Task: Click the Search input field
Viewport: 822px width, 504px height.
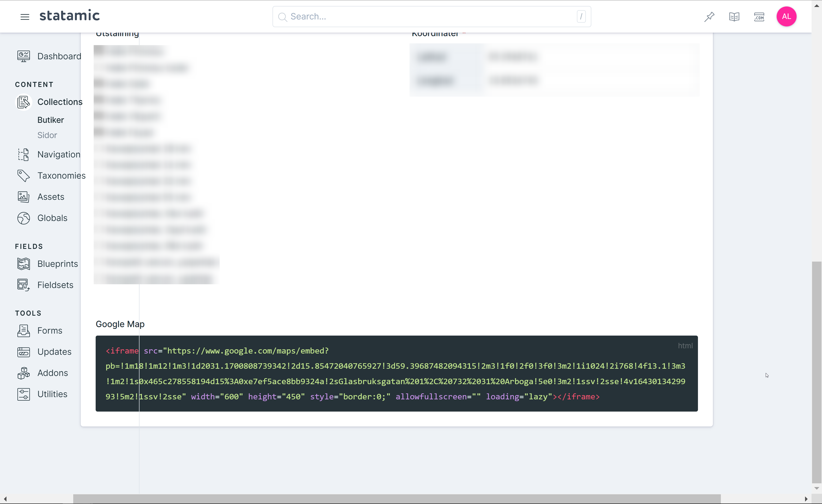Action: (x=430, y=17)
